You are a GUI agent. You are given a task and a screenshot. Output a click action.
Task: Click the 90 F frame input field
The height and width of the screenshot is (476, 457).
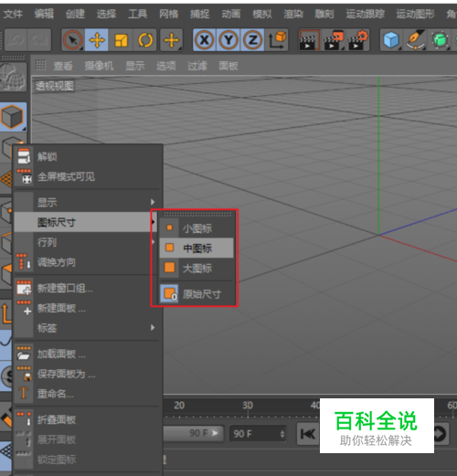click(x=258, y=434)
